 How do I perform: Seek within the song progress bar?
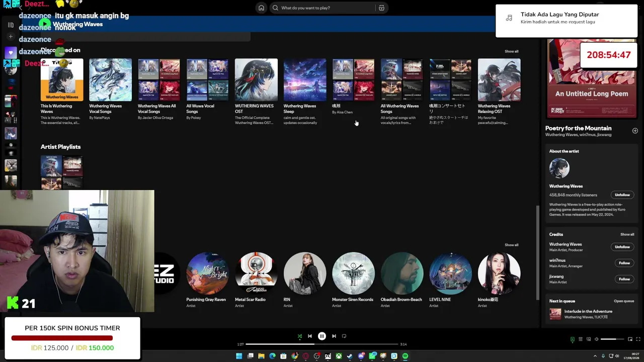pyautogui.click(x=322, y=344)
